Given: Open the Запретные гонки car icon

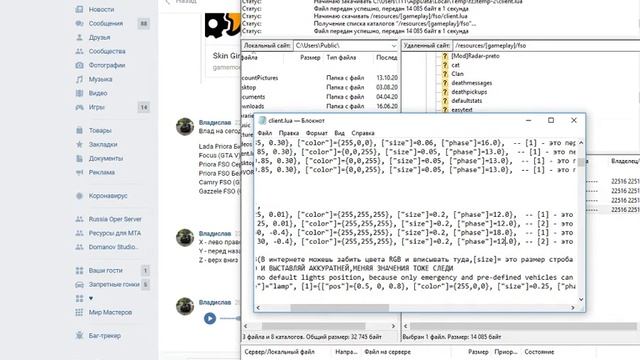Looking at the screenshot, I should point(80,284).
